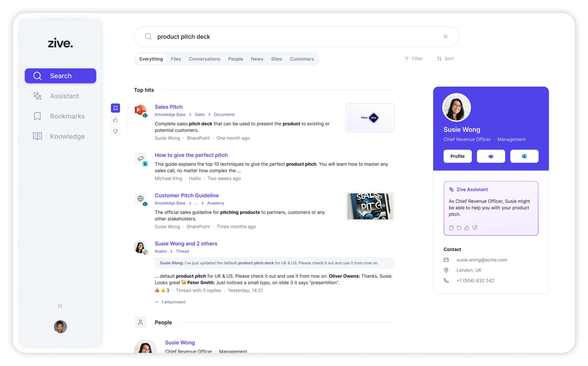Open 'How to give the perfect pitch'
This screenshot has width=588, height=366.
[191, 155]
